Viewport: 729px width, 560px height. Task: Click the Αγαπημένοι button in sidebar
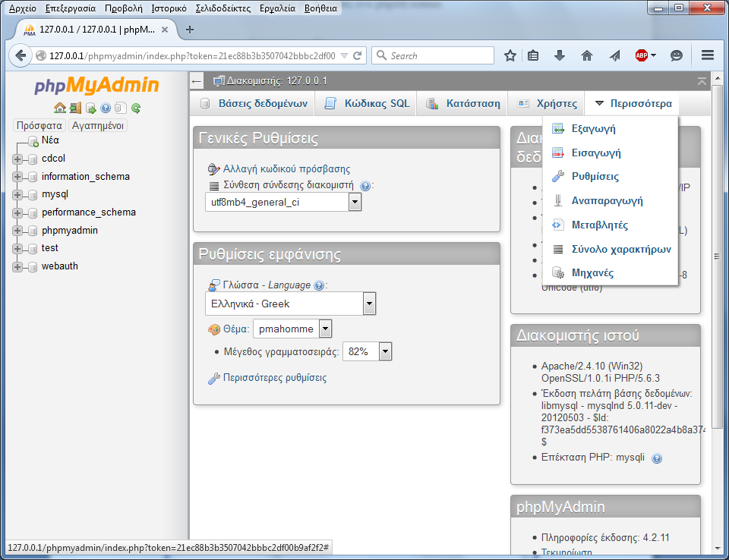tap(98, 125)
